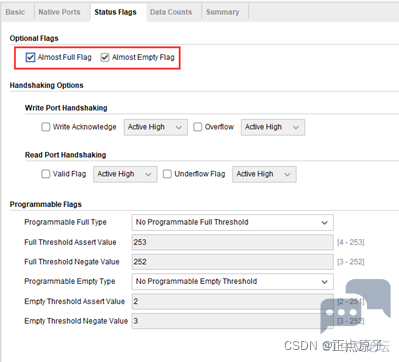
Task: Click the Programmable Flags heading
Action: pos(46,204)
